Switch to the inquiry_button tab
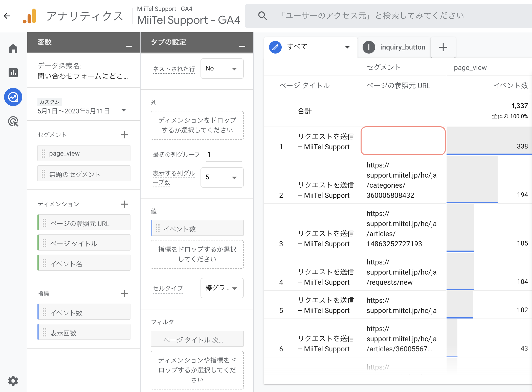 [x=394, y=47]
